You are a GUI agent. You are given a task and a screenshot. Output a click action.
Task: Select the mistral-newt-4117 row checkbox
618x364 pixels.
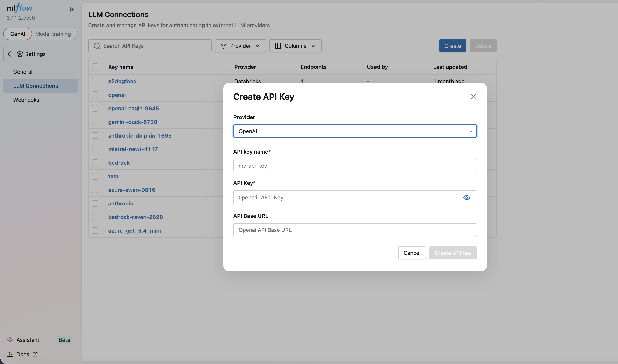point(95,149)
